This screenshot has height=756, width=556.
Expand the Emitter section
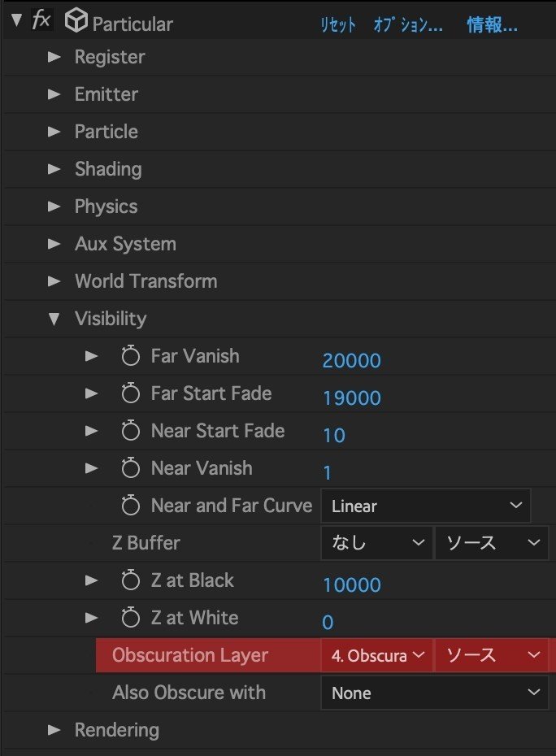coord(54,94)
